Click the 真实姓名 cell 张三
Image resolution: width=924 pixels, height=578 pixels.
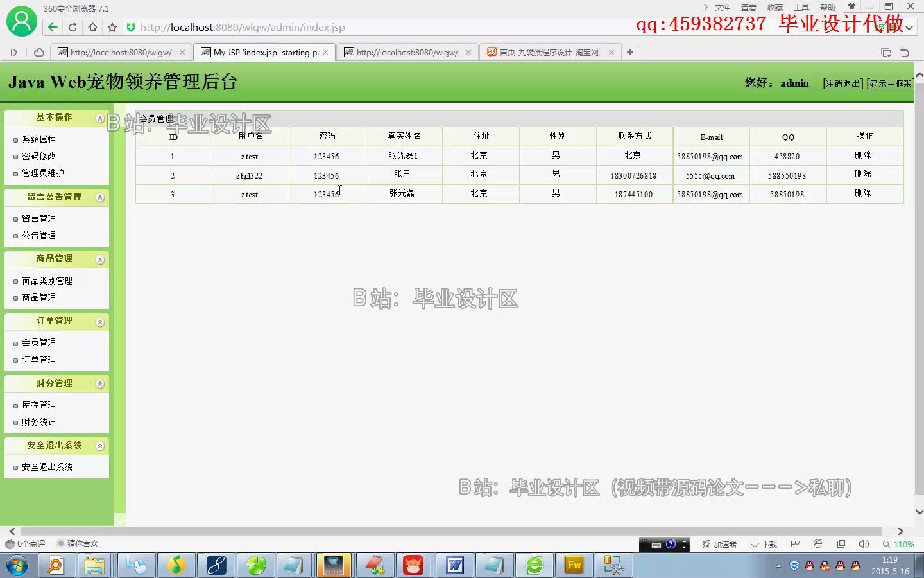click(402, 174)
